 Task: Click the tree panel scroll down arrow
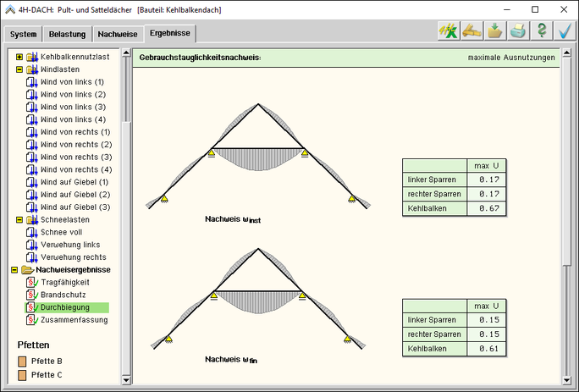[126, 380]
